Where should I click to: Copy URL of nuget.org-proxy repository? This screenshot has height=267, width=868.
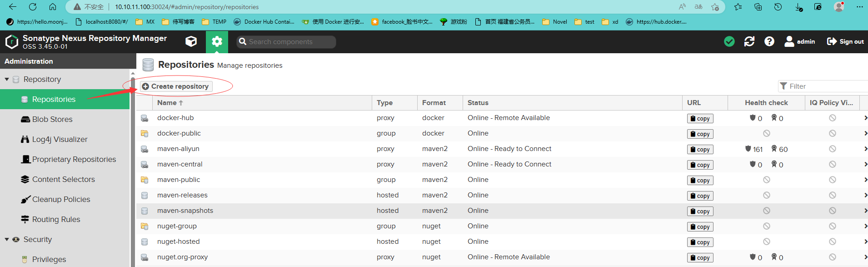(x=700, y=257)
